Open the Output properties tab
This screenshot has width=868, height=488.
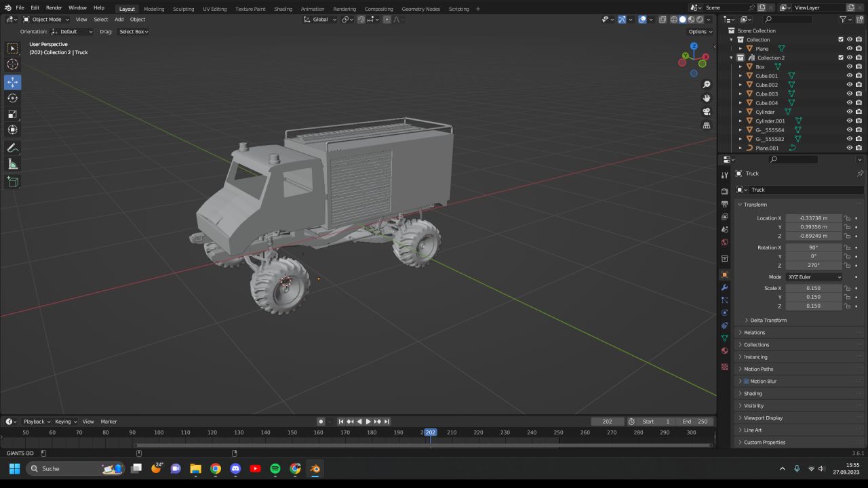(x=724, y=204)
